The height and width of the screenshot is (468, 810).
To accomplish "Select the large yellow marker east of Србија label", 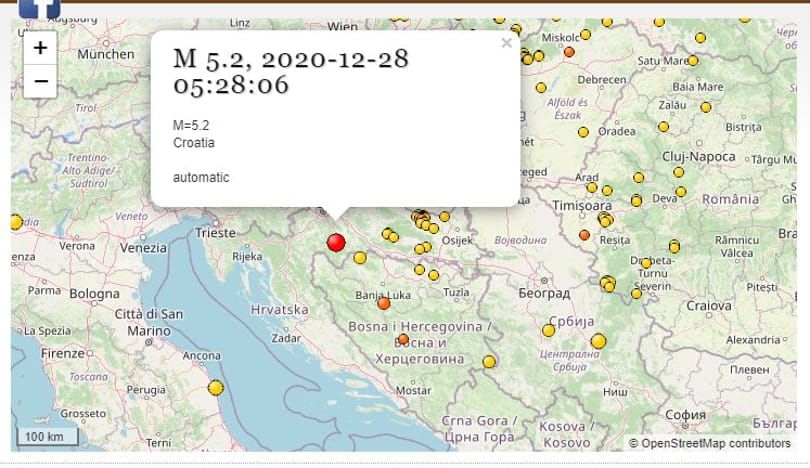I will click(x=598, y=341).
